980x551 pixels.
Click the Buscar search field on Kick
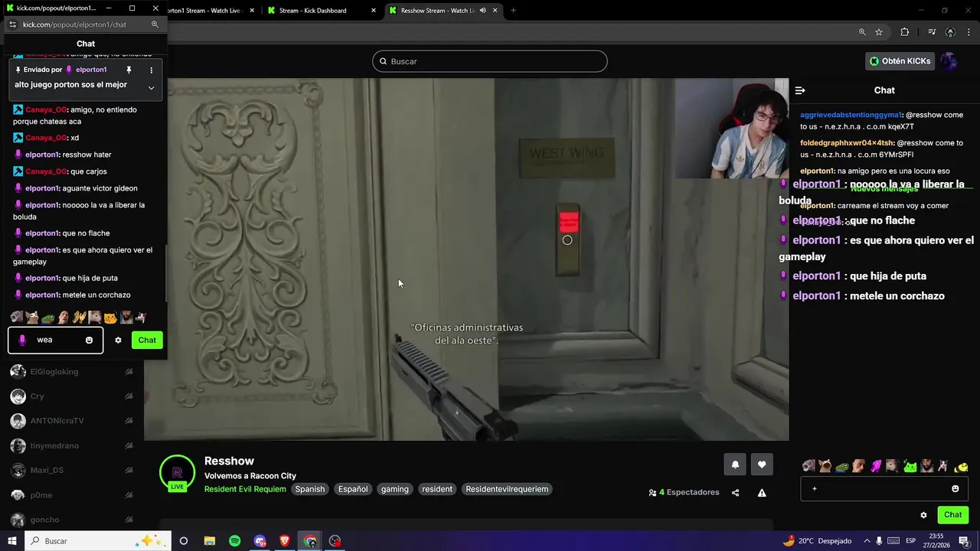[x=490, y=61]
